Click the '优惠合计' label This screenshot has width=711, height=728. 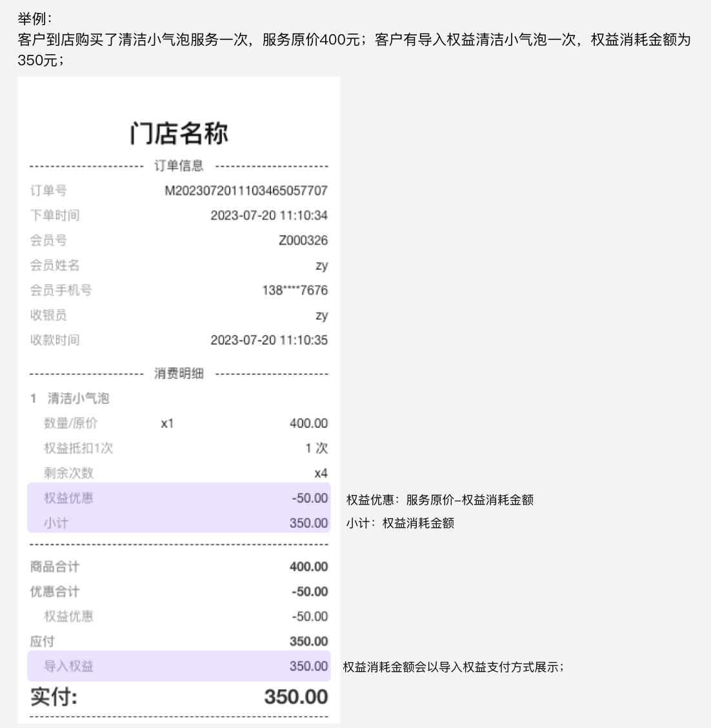pyautogui.click(x=55, y=591)
